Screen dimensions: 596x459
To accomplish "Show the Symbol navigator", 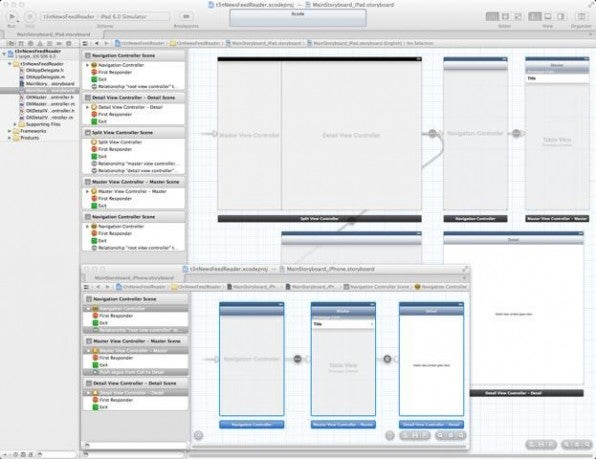I will pyautogui.click(x=21, y=43).
